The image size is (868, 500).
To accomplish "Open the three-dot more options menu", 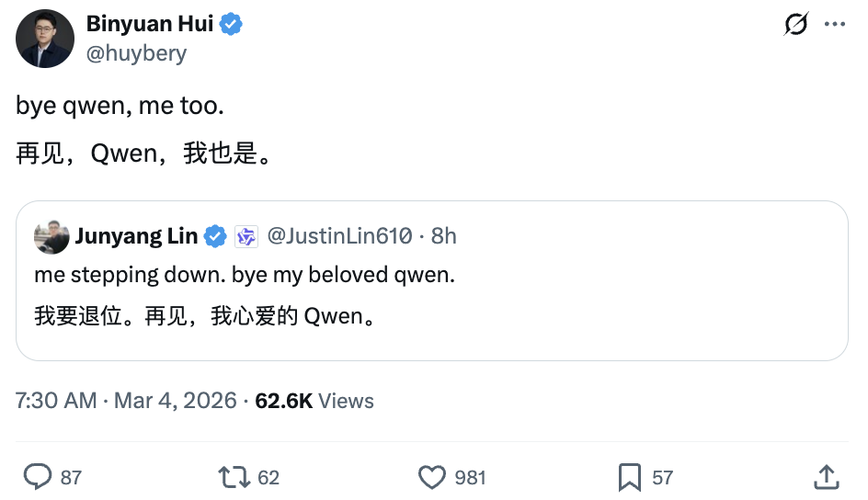I will tap(835, 25).
